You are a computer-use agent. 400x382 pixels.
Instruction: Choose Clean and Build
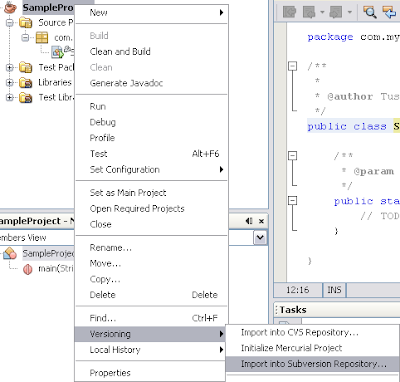[x=151, y=52]
